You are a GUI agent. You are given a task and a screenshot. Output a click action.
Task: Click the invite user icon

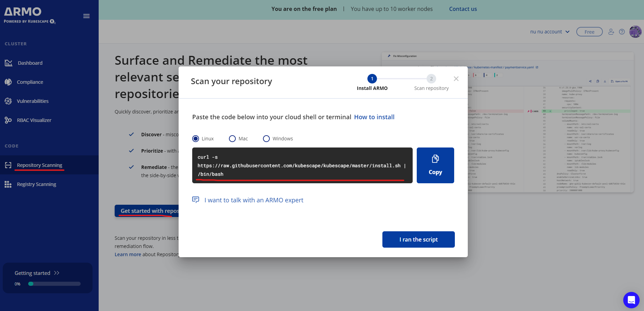(x=611, y=32)
